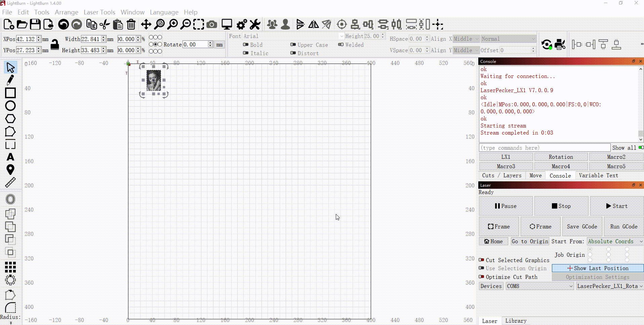Toggle the Bold text switch
The image size is (644, 325).
[x=246, y=44]
